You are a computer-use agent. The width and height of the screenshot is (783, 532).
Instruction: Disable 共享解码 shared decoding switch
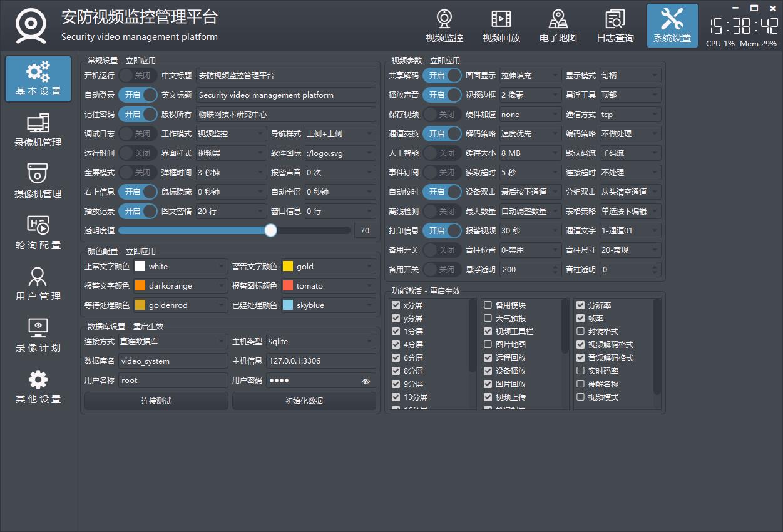pyautogui.click(x=442, y=76)
